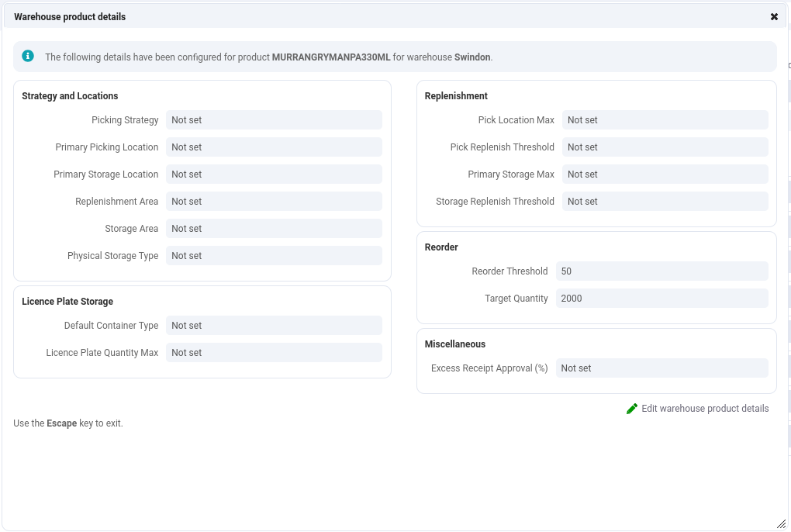Select the Primary Storage Max field
The height and width of the screenshot is (532, 791).
[665, 174]
